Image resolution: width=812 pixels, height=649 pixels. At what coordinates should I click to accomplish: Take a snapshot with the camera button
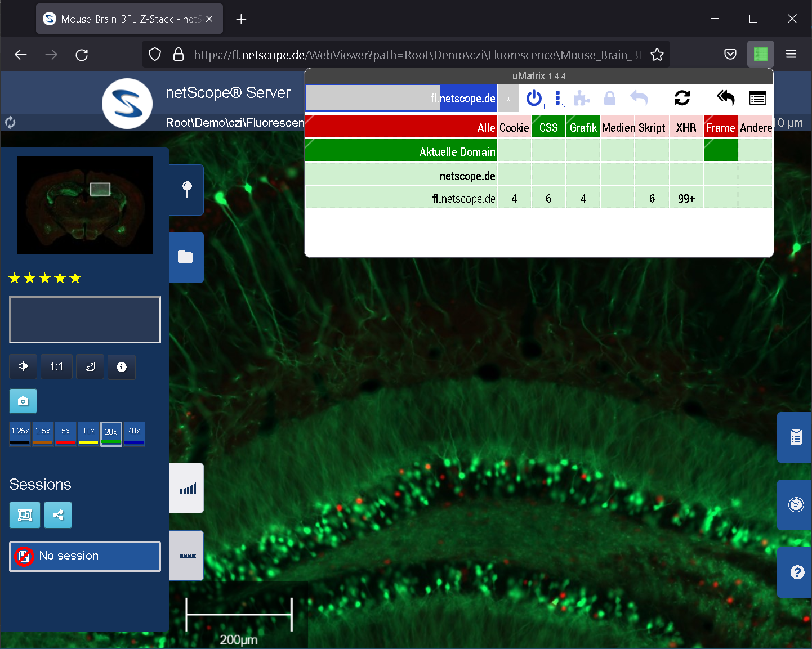pos(23,401)
